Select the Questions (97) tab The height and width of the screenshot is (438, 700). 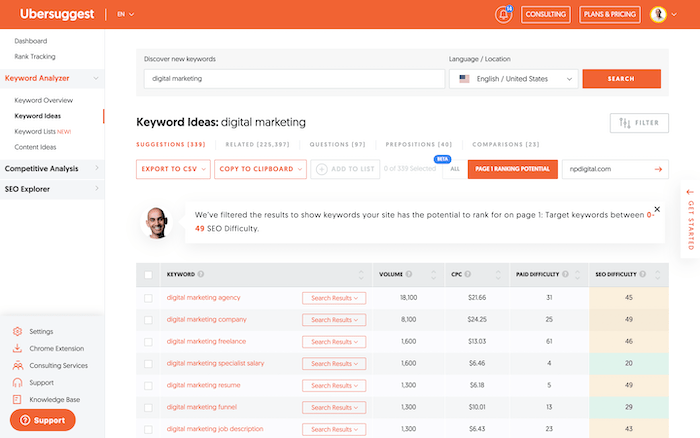click(338, 145)
